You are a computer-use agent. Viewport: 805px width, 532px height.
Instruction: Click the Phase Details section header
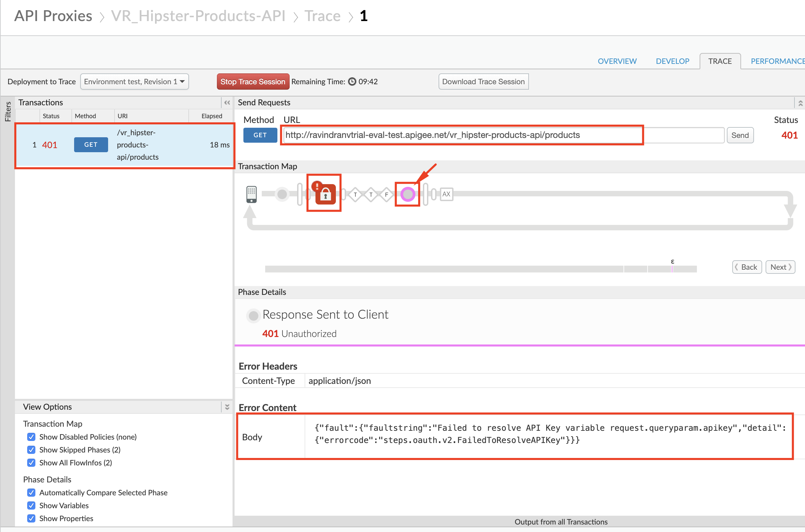262,292
